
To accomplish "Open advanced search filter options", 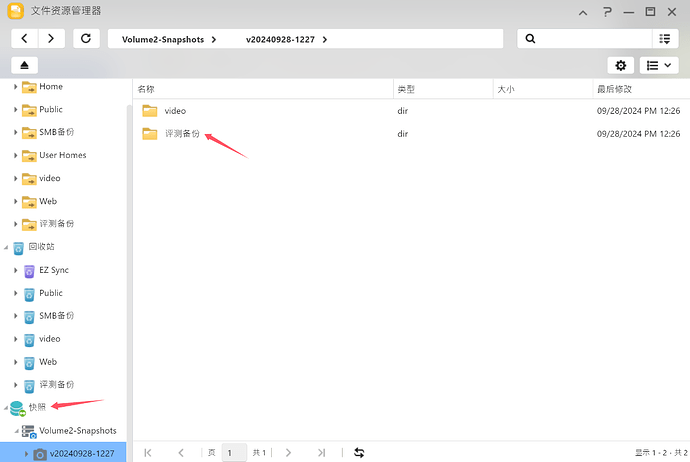I will (663, 38).
